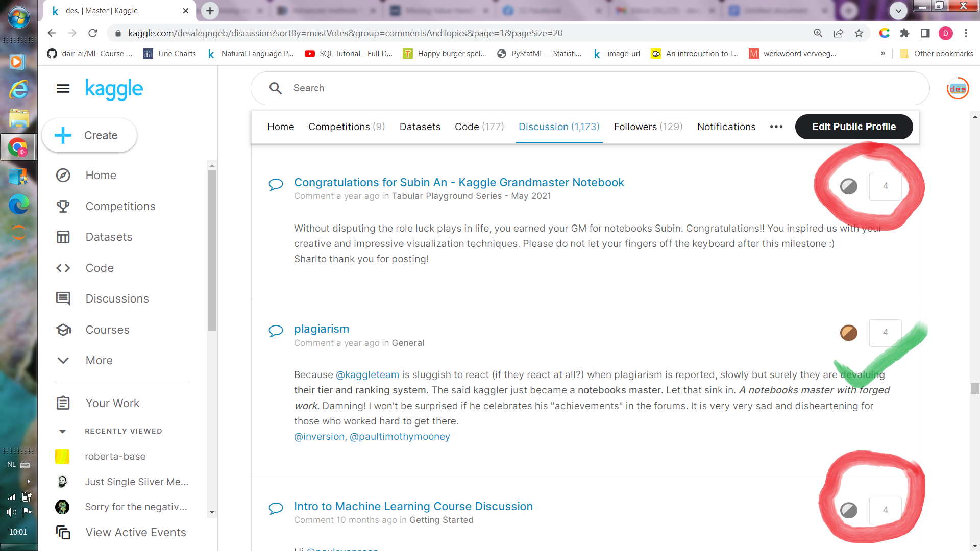Click the user avatar in top right
Screen dimensions: 980x551
(958, 89)
